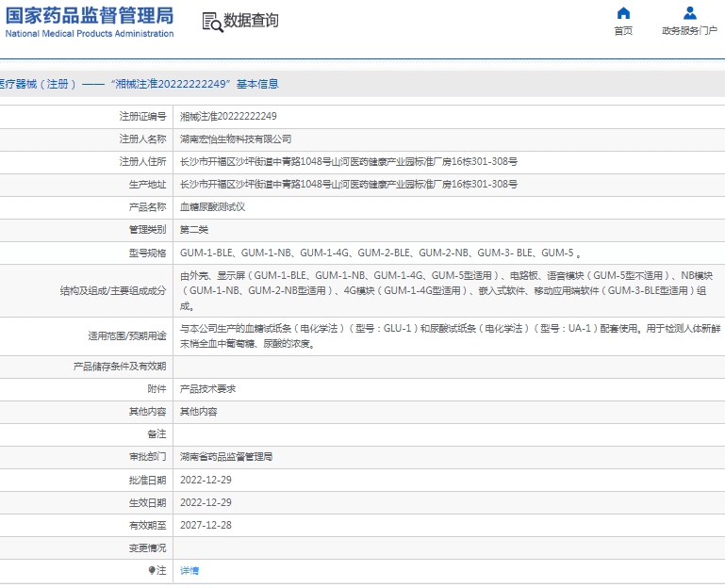
Task: Click the 注册人名称 row label
Action: pos(142,139)
